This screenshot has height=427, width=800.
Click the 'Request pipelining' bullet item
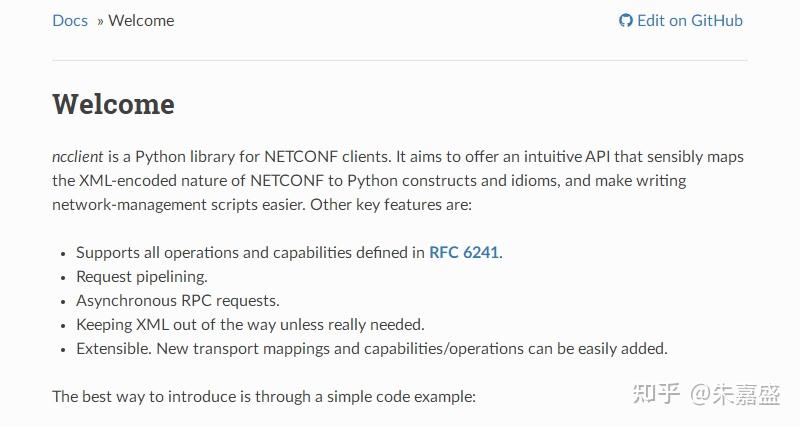pos(142,276)
